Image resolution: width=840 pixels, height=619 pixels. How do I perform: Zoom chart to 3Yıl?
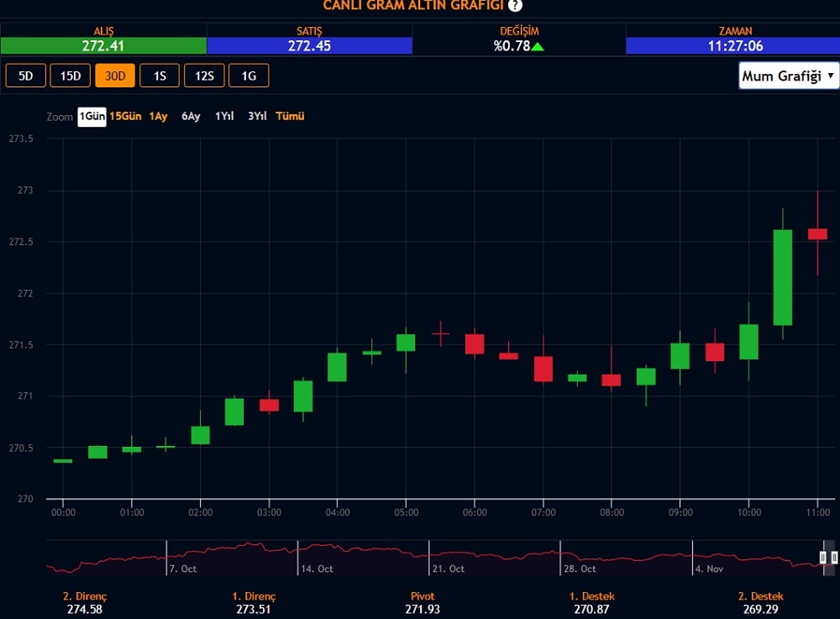[x=257, y=117]
